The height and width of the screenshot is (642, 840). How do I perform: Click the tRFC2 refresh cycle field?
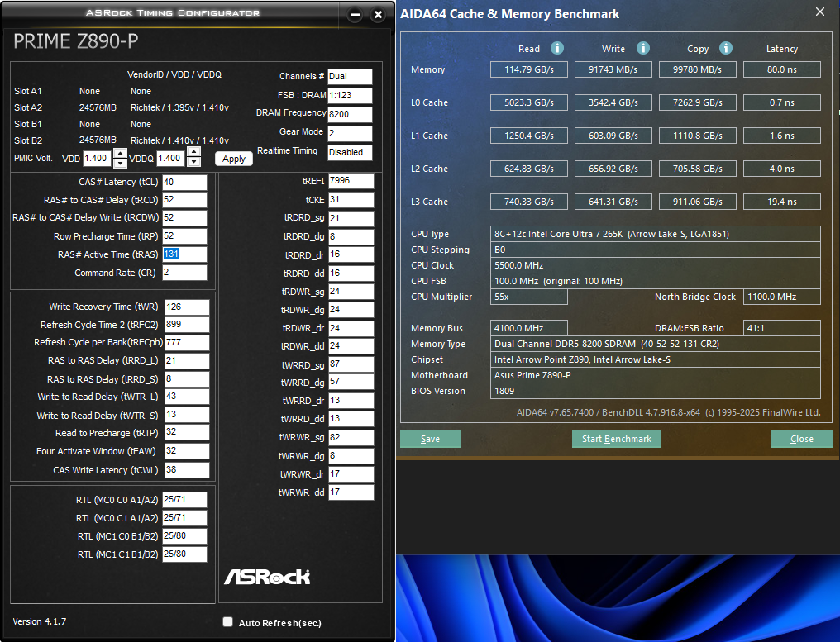187,325
